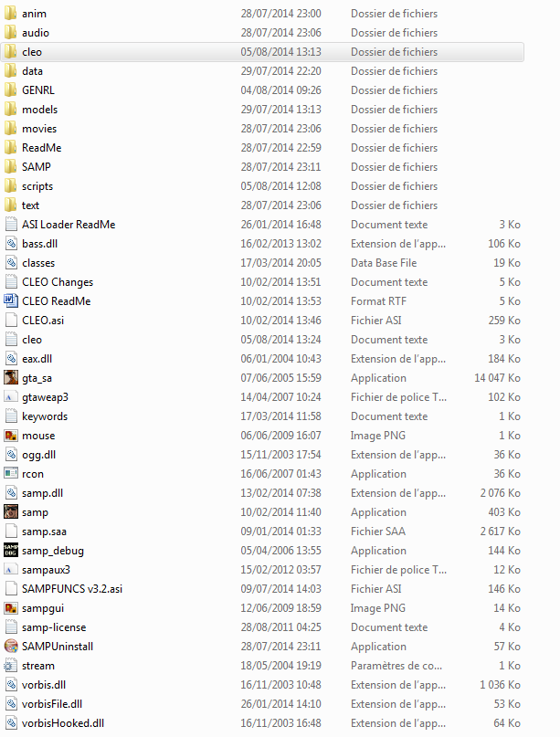Screen dimensions: 560x737
Task: Click the movies folder icon
Action: coord(11,129)
